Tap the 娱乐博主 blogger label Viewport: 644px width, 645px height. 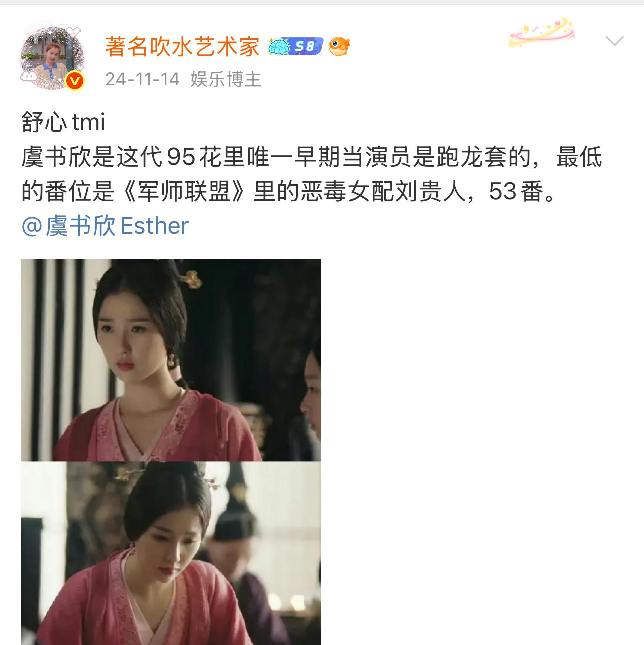[226, 79]
